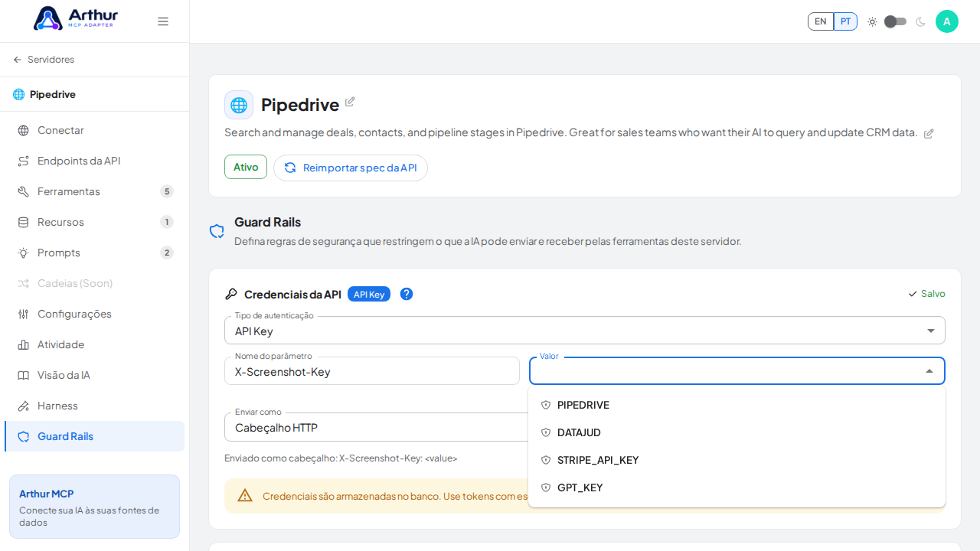Click the globe icon beside Pipedrive in sidebar
Screen dimensions: 980x551
pos(18,94)
